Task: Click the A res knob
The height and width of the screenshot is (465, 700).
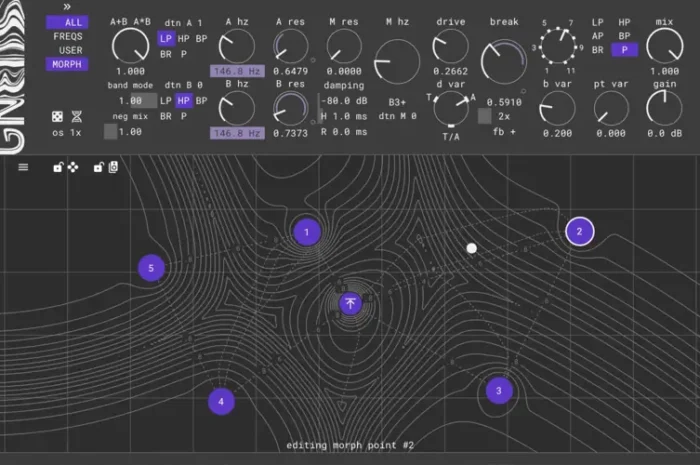Action: (291, 47)
